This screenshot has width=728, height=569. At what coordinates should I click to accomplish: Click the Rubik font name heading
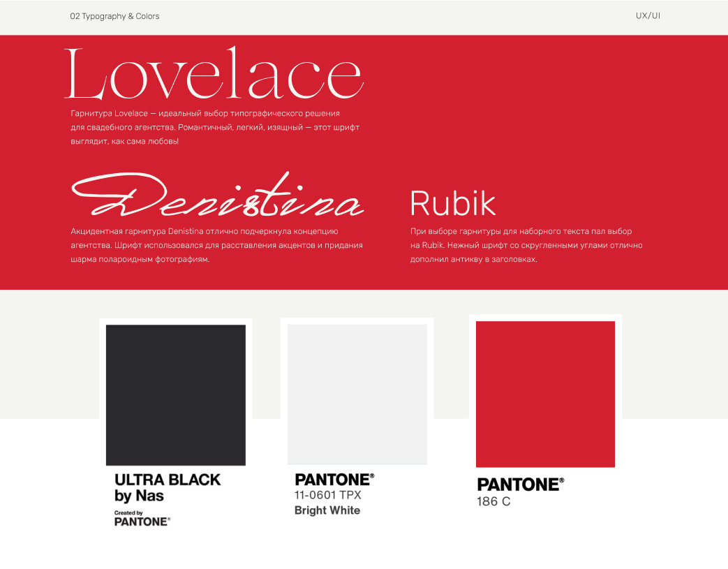tap(452, 203)
